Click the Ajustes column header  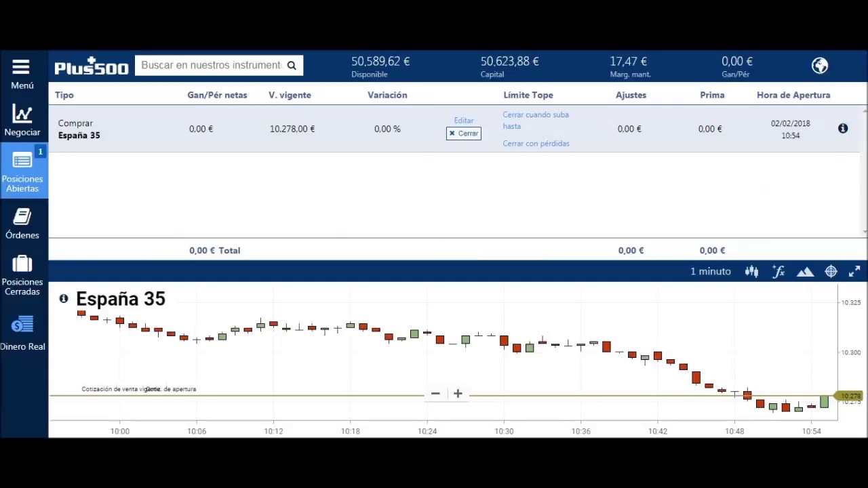pyautogui.click(x=631, y=95)
